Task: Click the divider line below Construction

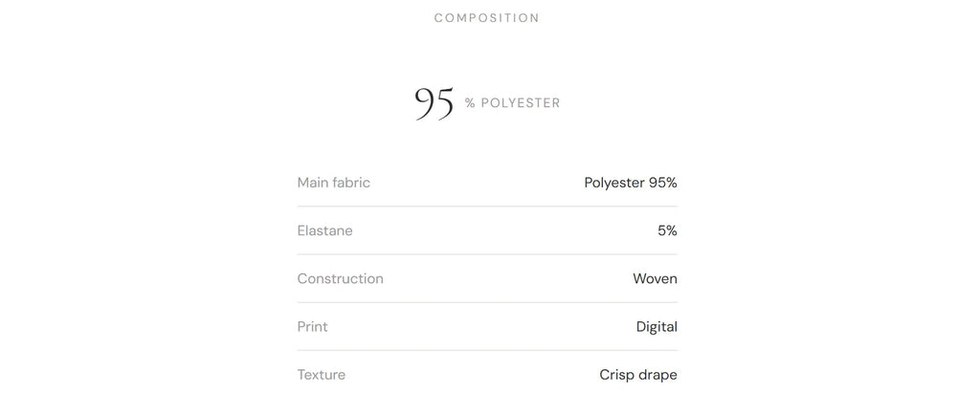Action: pos(487,303)
